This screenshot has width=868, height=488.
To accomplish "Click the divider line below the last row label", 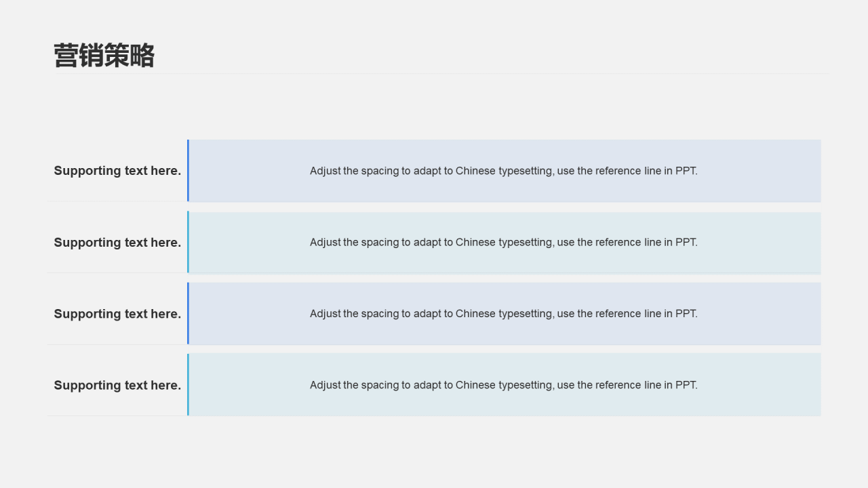I will [x=117, y=415].
